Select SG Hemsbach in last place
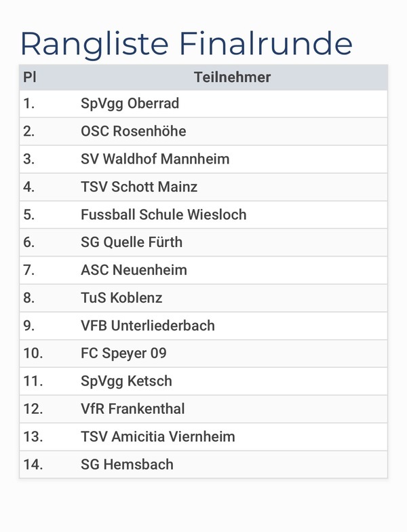The height and width of the screenshot is (532, 407). tap(127, 465)
